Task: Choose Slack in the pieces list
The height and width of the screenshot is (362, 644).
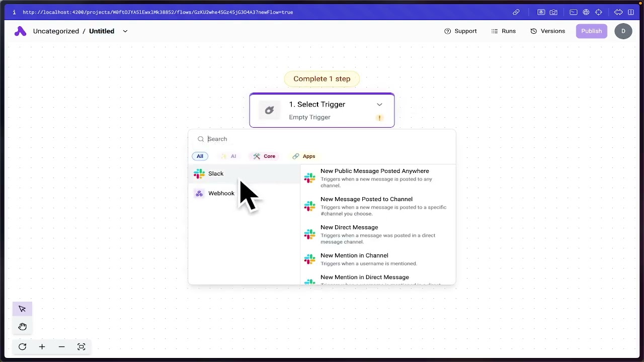Action: [x=245, y=173]
